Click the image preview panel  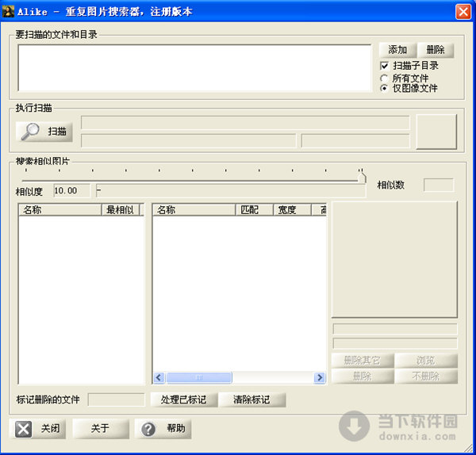click(x=394, y=260)
